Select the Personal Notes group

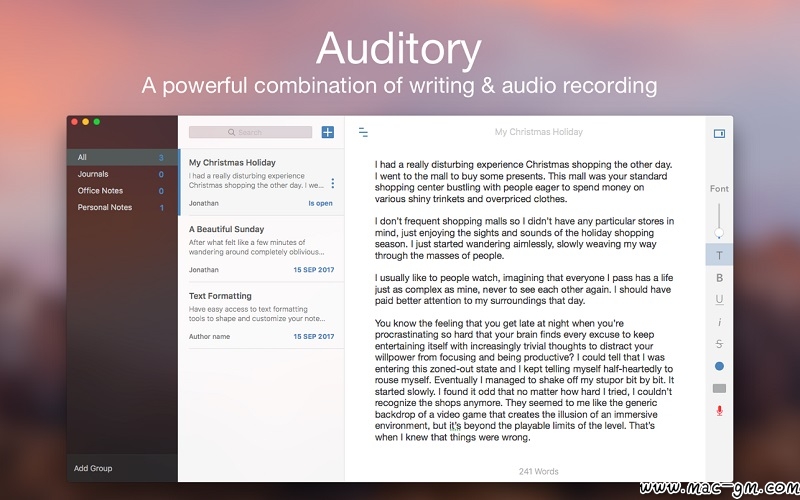tap(122, 207)
